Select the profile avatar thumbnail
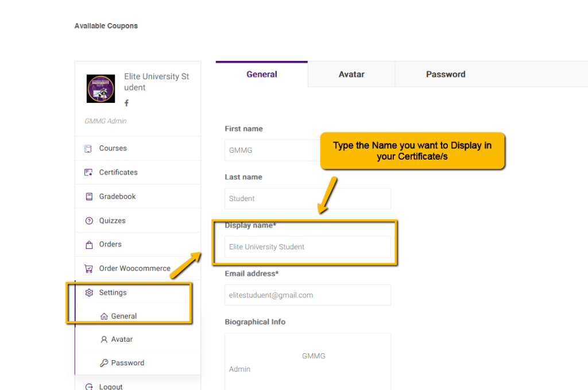Viewport: 588px width, 390px height. pos(100,88)
